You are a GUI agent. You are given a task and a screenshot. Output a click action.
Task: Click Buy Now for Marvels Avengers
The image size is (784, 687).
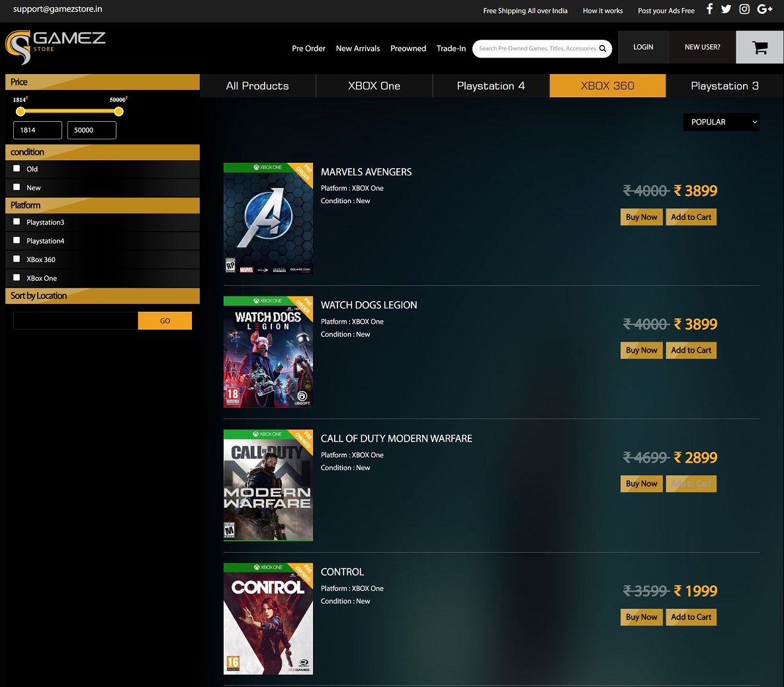tap(640, 216)
